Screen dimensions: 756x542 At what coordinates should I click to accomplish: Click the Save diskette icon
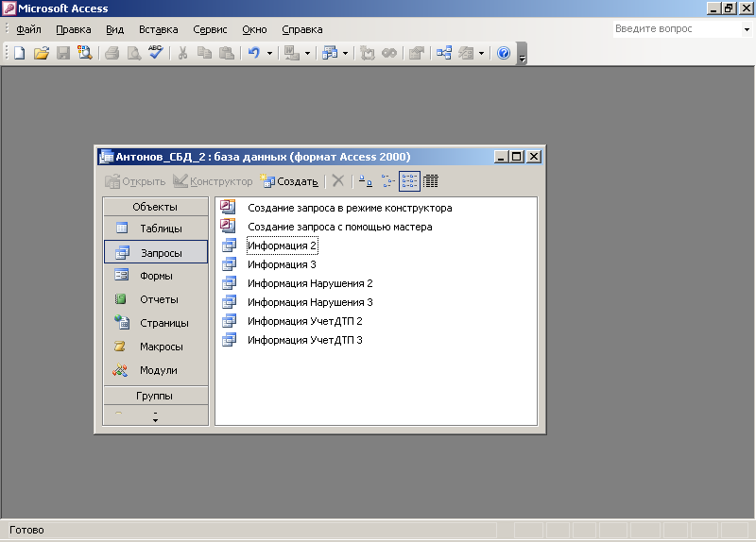tap(63, 53)
